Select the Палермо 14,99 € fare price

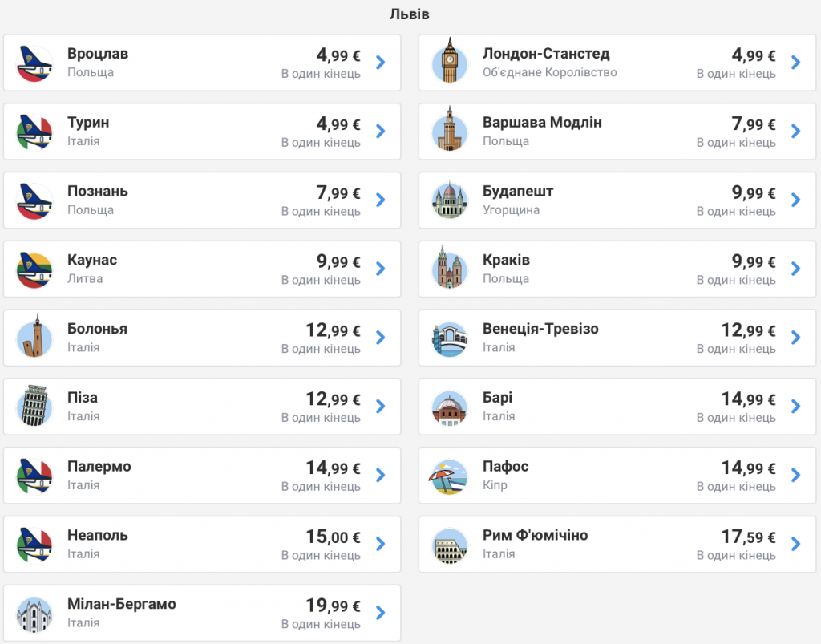(x=333, y=468)
